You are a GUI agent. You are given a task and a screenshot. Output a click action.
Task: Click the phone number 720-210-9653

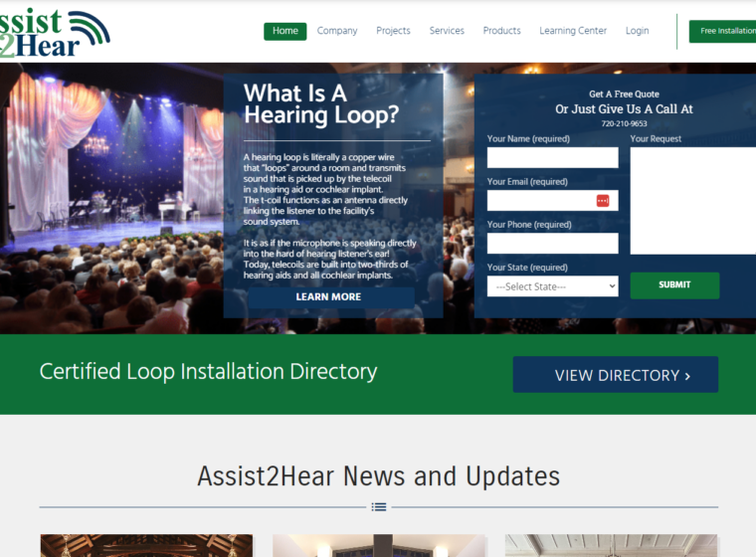click(x=624, y=124)
